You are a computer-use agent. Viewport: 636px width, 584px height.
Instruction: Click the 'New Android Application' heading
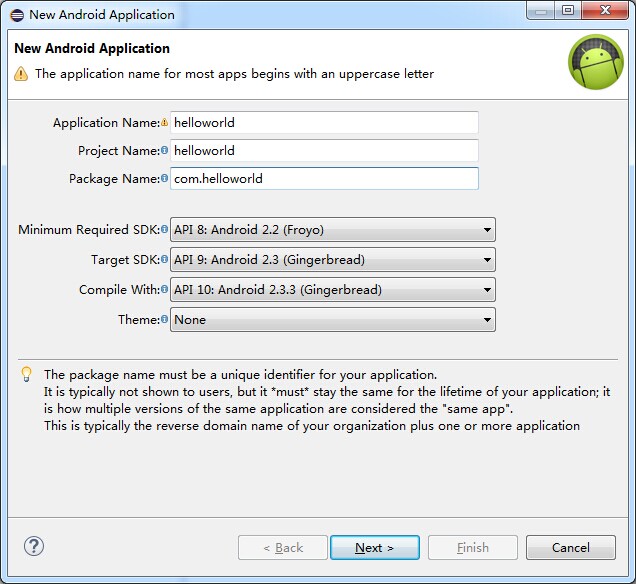tap(92, 48)
